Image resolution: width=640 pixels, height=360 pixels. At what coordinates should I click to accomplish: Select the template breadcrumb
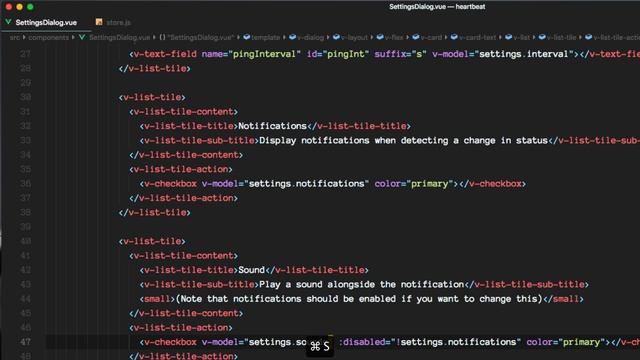click(266, 38)
